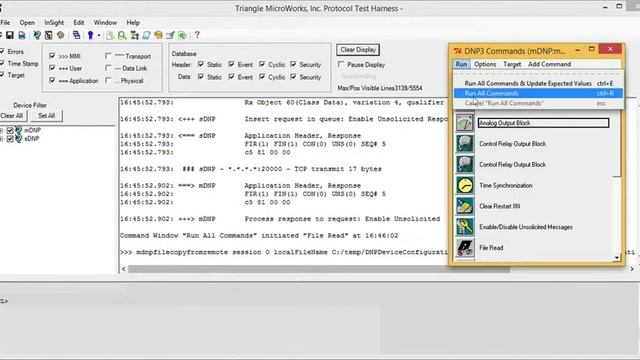Toggle the Header Security checkbox
This screenshot has width=640, height=360.
293,64
